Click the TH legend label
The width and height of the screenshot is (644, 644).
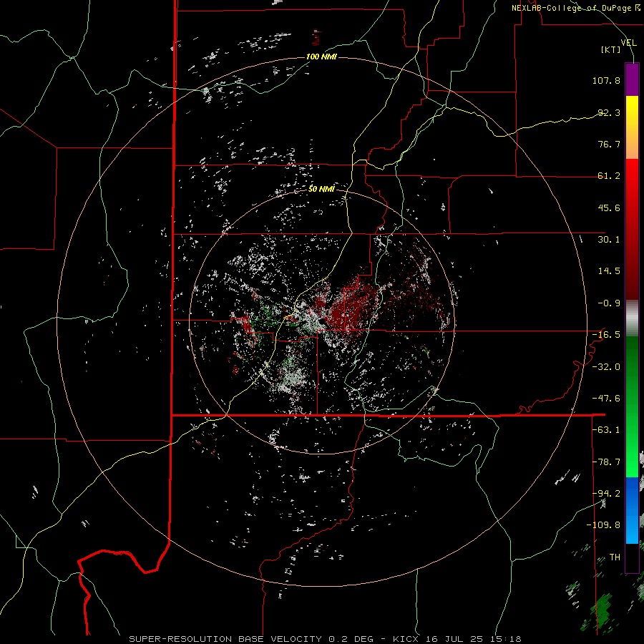click(615, 557)
